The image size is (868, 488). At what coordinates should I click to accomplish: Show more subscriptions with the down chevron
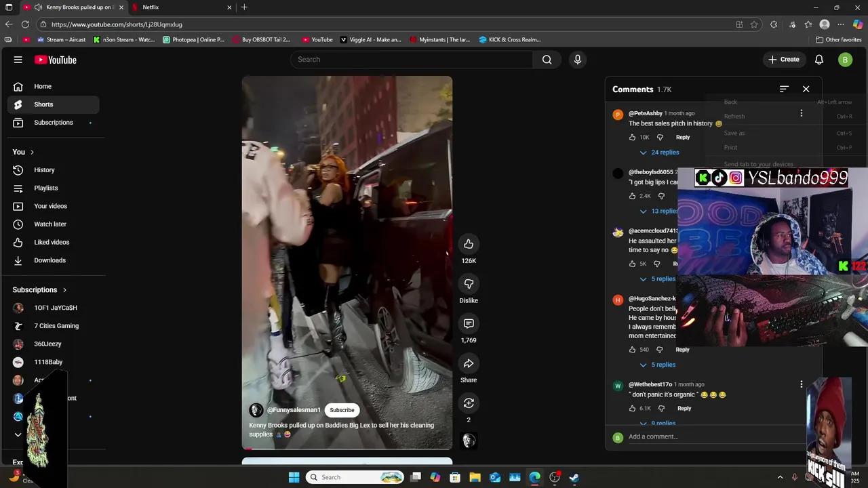(x=18, y=434)
